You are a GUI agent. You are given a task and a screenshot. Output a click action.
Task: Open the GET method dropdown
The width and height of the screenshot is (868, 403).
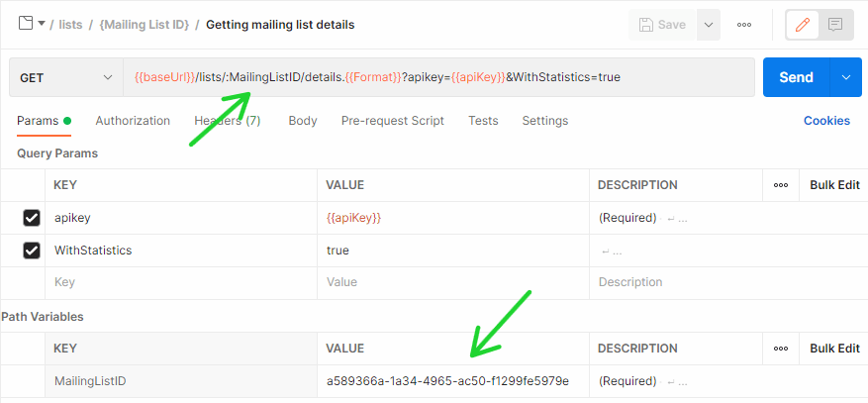[x=65, y=77]
